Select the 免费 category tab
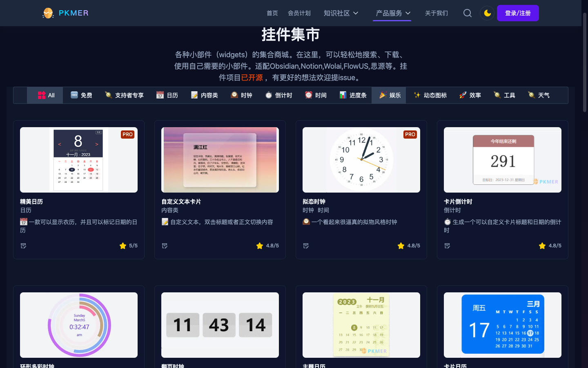This screenshot has height=368, width=588. pyautogui.click(x=81, y=95)
